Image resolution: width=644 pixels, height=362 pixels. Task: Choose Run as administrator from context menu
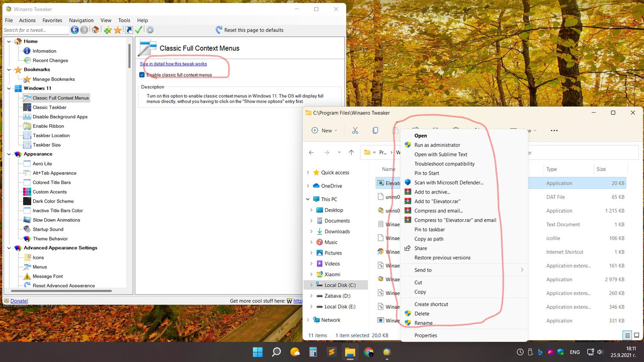coord(437,145)
